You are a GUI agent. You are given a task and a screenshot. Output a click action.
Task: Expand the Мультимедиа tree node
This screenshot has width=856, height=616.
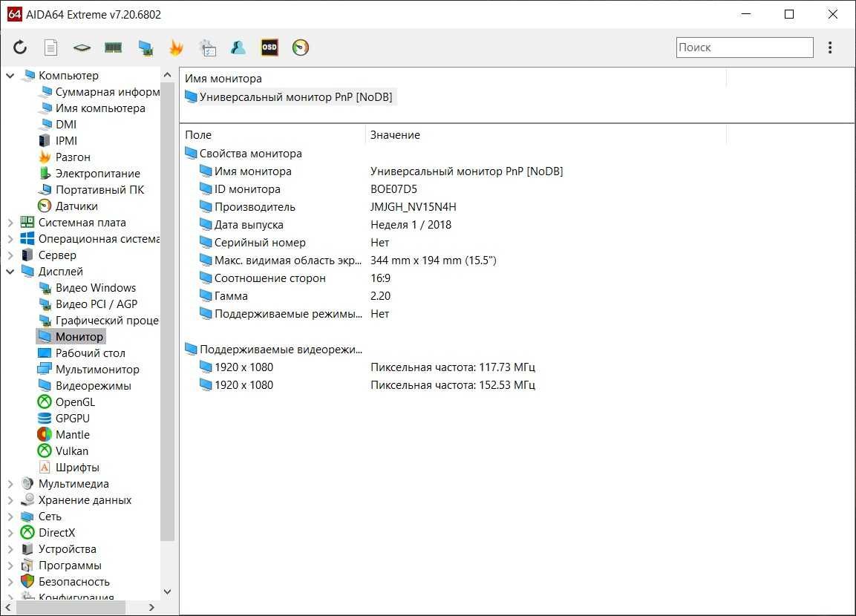tap(10, 484)
